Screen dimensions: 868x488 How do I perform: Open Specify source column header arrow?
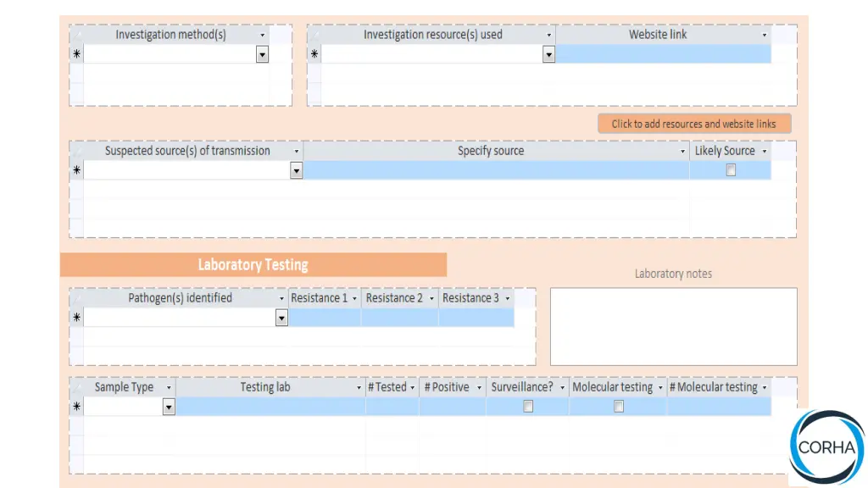coord(683,152)
